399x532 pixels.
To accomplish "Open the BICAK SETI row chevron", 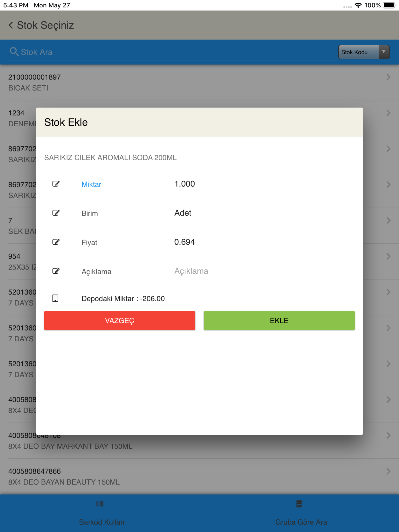I will 388,77.
